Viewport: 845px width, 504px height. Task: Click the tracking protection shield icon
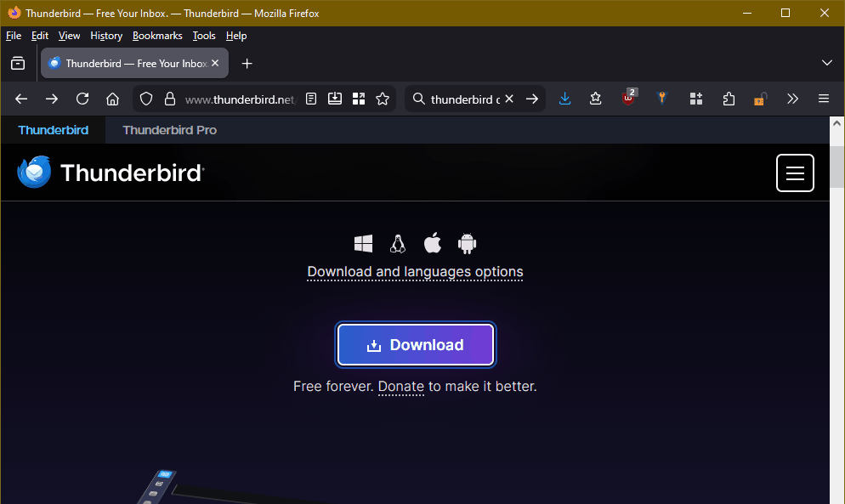click(x=146, y=99)
